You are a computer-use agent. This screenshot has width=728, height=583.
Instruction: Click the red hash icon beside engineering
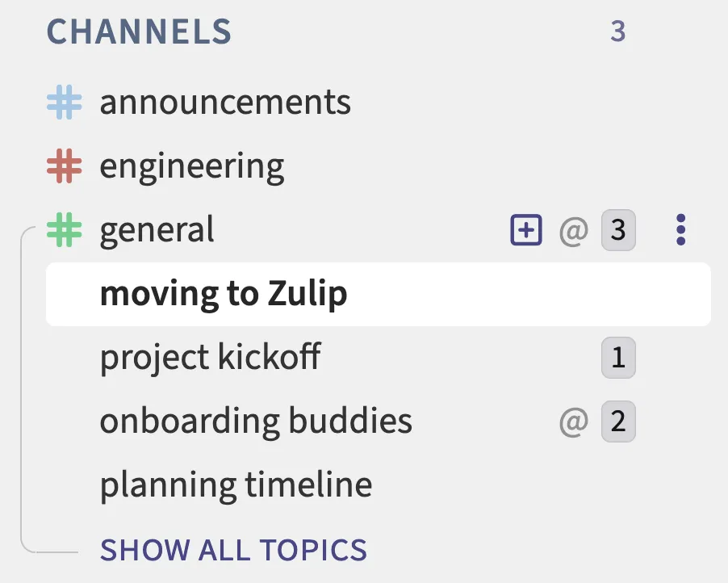[65, 166]
